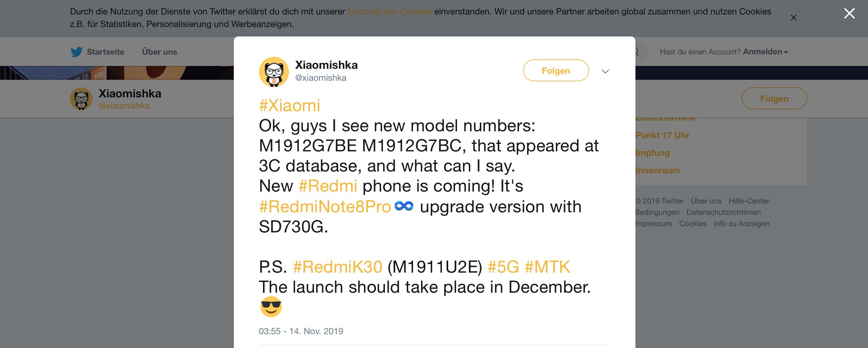Open Nutzung von Cookies policy link
Screen dimensions: 868x348
(389, 12)
